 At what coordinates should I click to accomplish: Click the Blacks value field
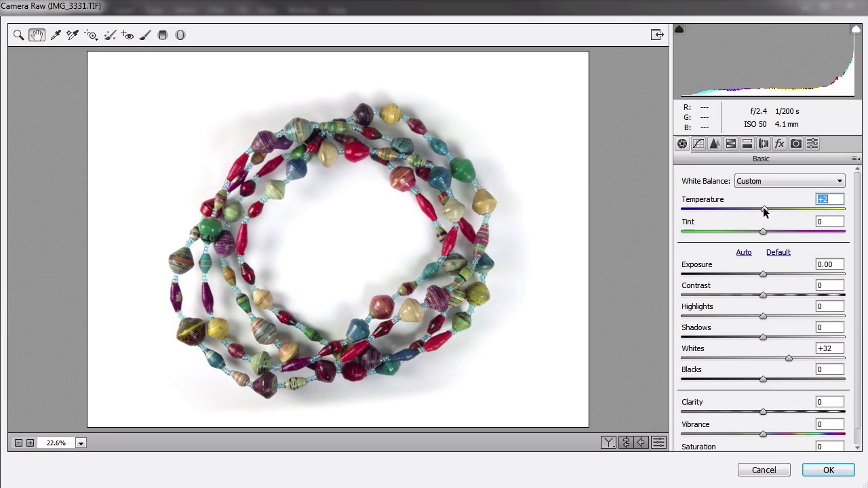tap(830, 369)
